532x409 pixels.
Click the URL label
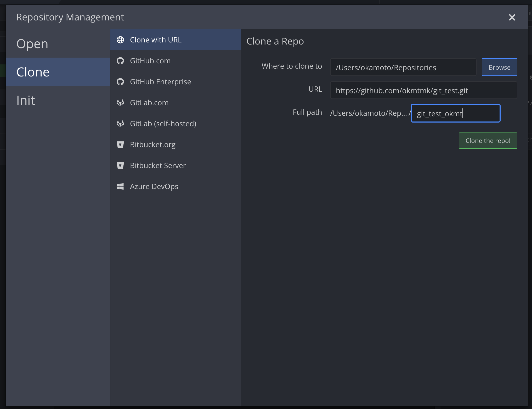click(x=315, y=89)
